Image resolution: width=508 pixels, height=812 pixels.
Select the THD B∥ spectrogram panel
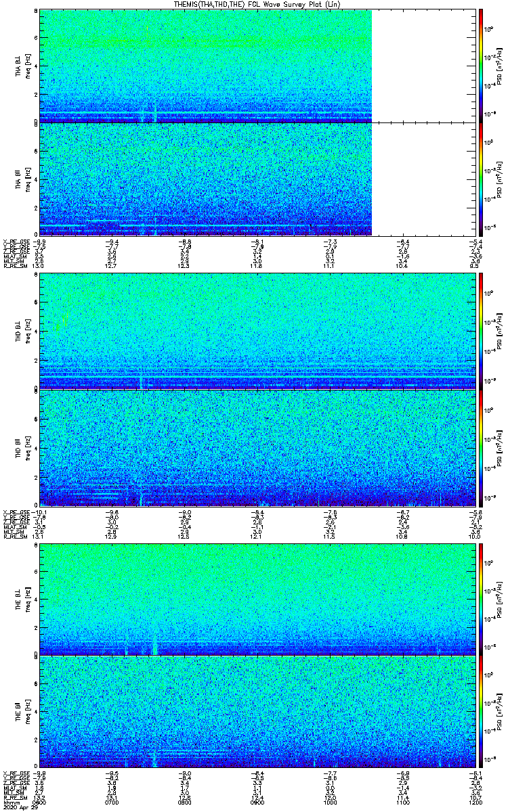point(256,447)
